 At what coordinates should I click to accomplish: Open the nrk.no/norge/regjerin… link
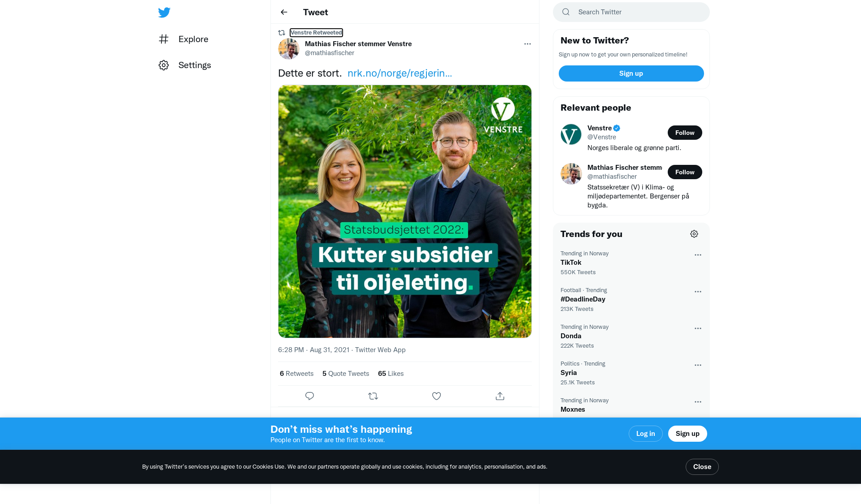400,73
